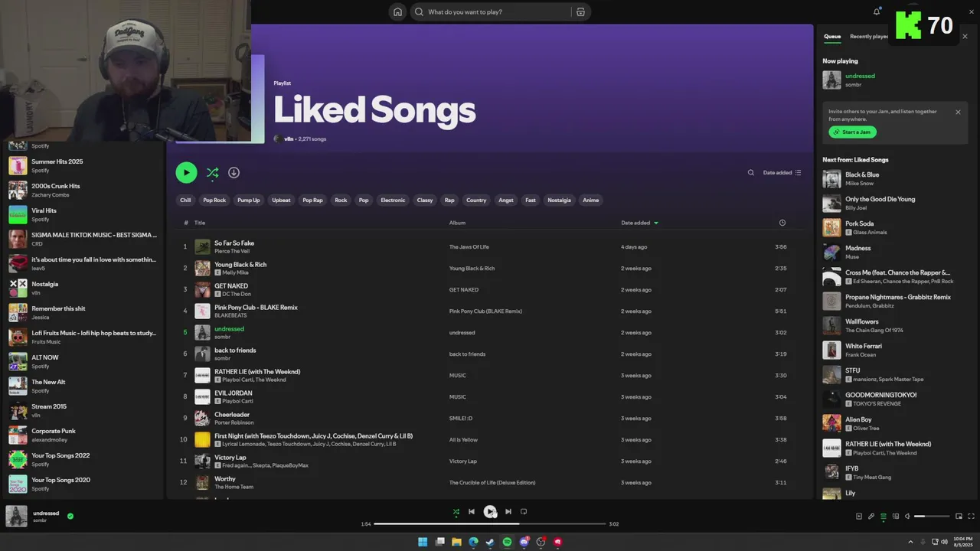This screenshot has height=551, width=980.
Task: Open the Windows Start menu
Action: (x=423, y=542)
